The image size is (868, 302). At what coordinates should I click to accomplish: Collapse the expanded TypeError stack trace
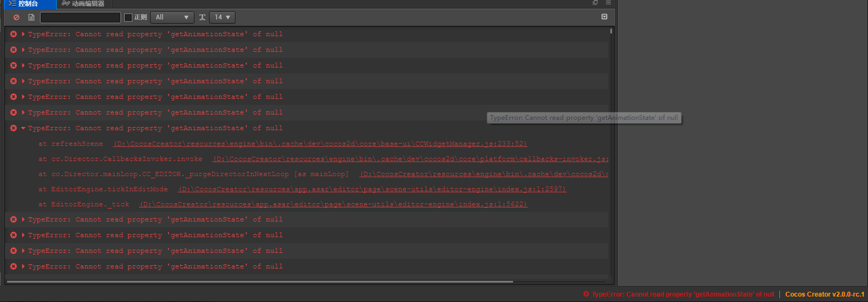23,128
